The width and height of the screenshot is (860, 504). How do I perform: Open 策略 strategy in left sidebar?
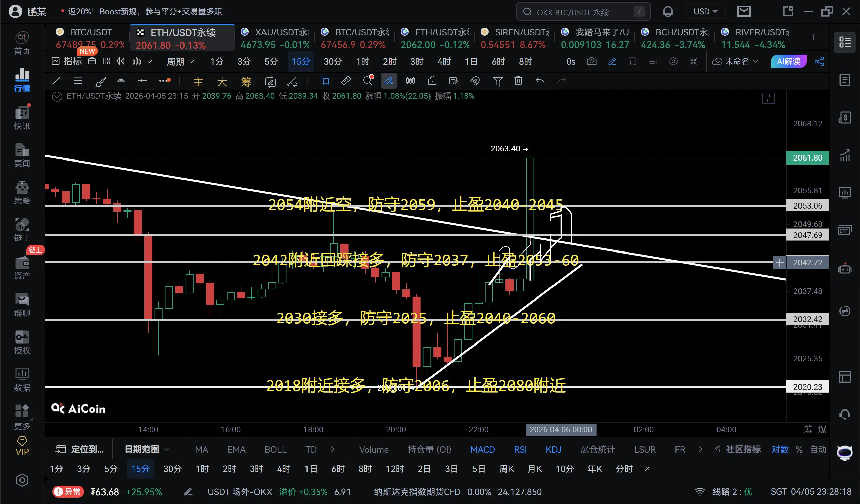click(x=22, y=193)
